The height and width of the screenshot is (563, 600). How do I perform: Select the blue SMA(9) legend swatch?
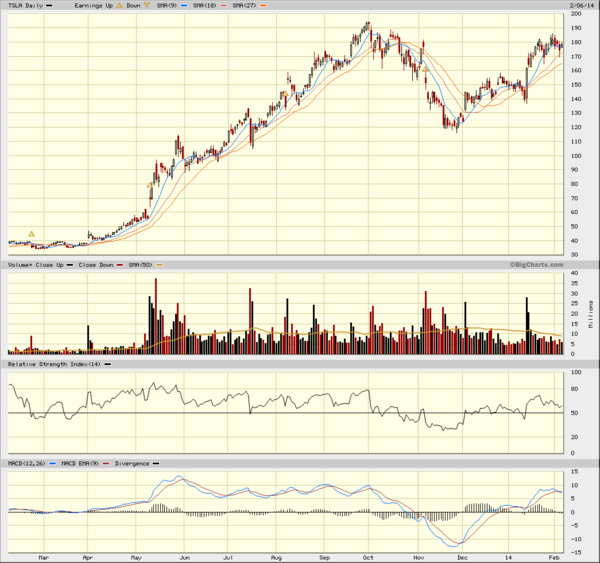pyautogui.click(x=184, y=6)
